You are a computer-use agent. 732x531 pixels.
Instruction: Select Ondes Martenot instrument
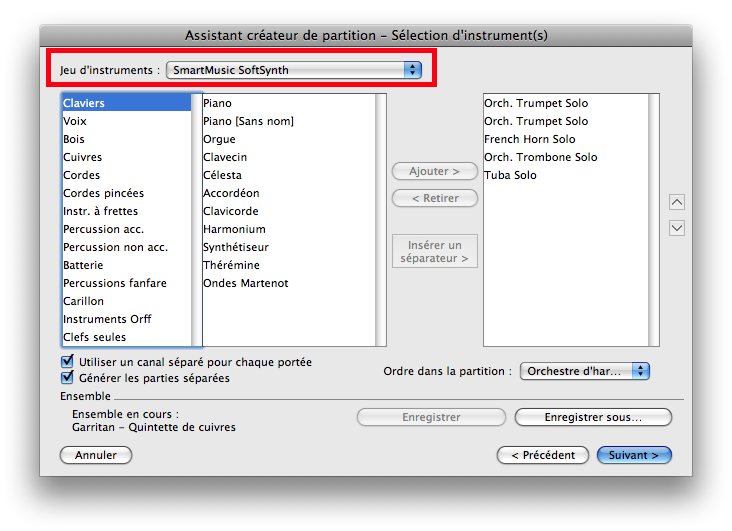click(245, 283)
